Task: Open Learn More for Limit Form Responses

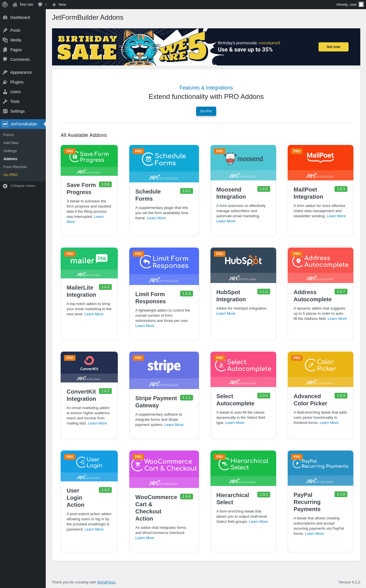Action: pyautogui.click(x=145, y=326)
